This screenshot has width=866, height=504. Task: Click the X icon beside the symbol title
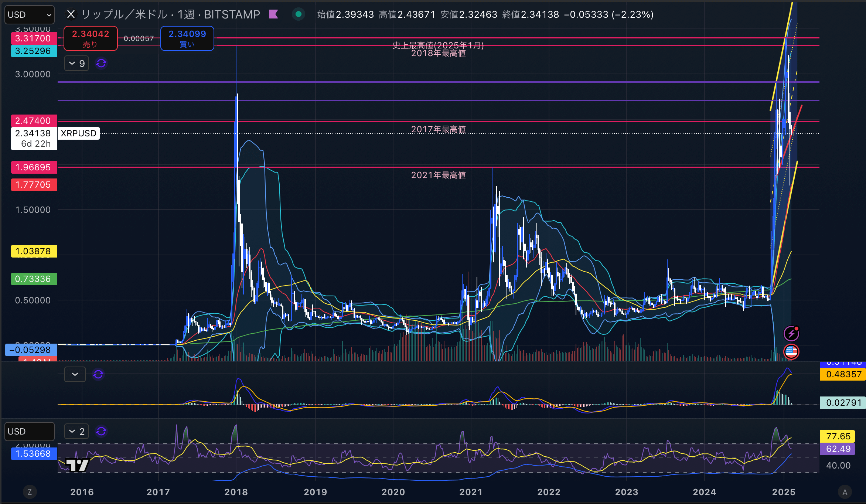coord(71,14)
